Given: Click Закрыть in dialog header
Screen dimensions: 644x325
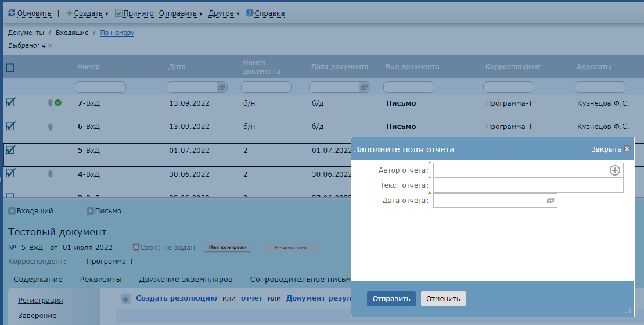Looking at the screenshot, I should (x=606, y=149).
